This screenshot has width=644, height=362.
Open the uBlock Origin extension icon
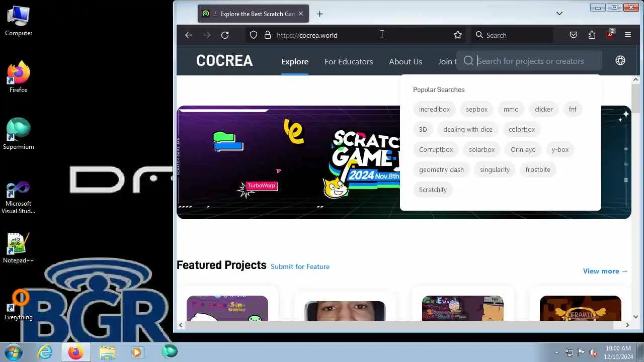click(x=610, y=34)
